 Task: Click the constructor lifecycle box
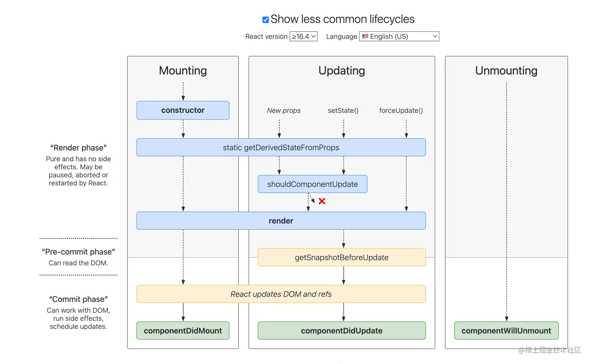click(183, 110)
